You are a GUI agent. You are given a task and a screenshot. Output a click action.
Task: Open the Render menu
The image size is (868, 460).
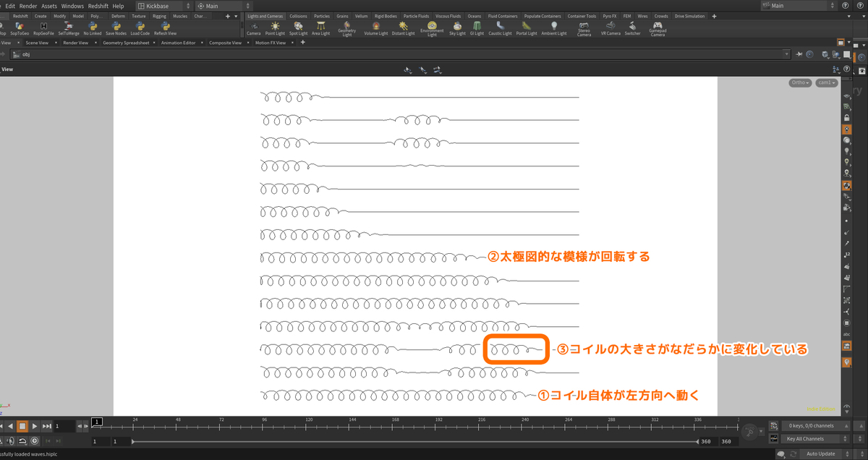point(28,6)
